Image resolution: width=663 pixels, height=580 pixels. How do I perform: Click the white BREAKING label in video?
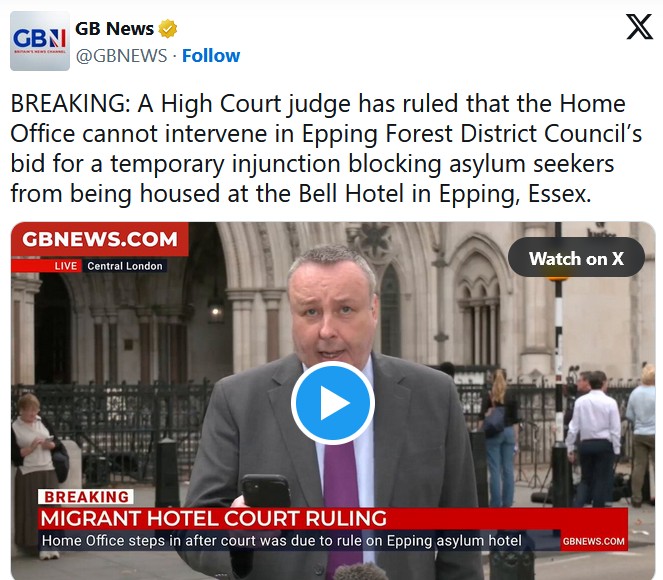click(x=86, y=497)
